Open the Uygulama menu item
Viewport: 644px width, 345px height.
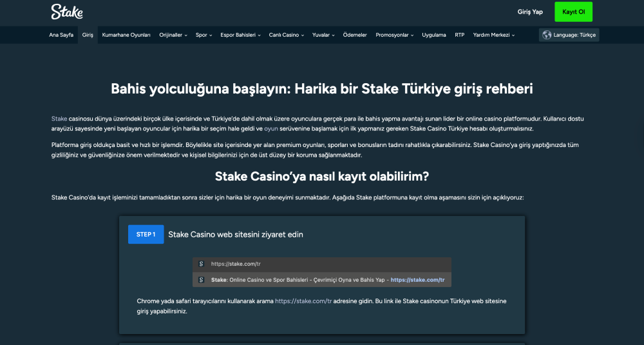coord(433,35)
